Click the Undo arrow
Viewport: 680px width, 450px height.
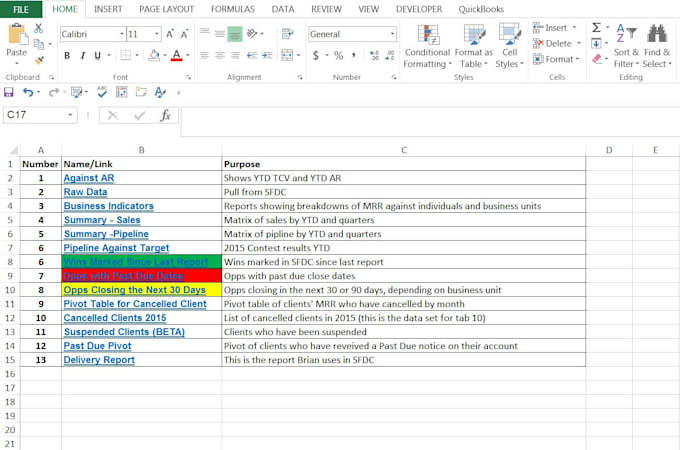[28, 92]
